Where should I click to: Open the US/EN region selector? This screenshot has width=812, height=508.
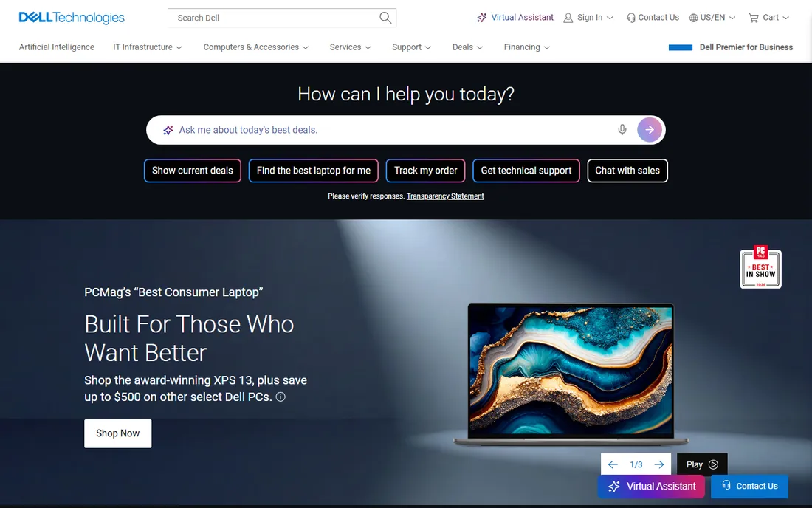point(712,18)
